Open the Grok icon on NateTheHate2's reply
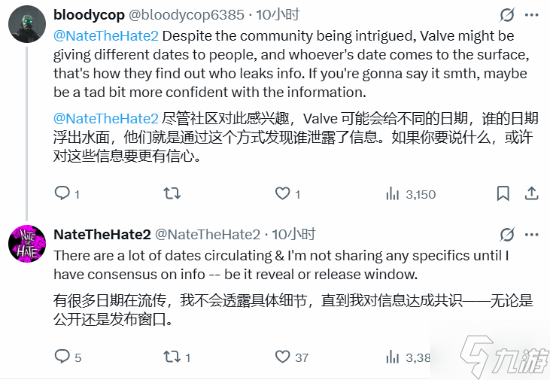Image resolution: width=550 pixels, height=380 pixels. click(x=507, y=234)
